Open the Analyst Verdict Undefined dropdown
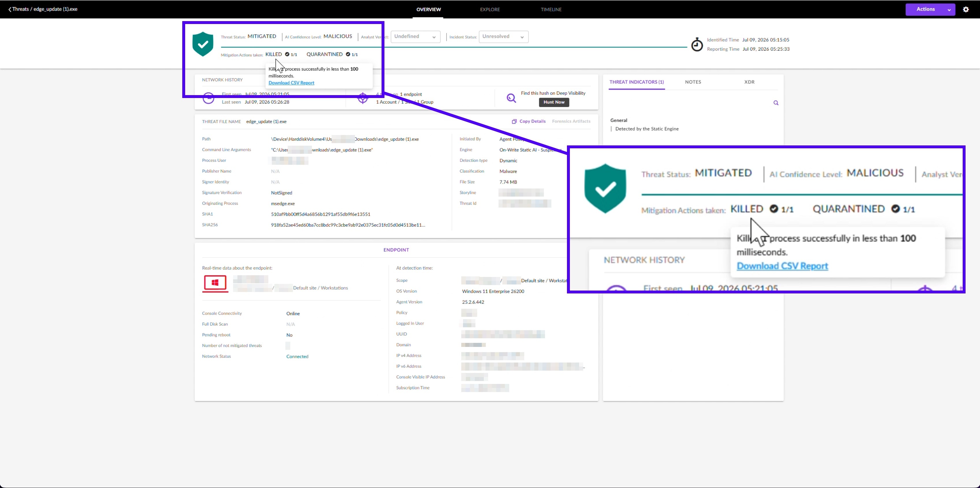980x488 pixels. coord(415,36)
